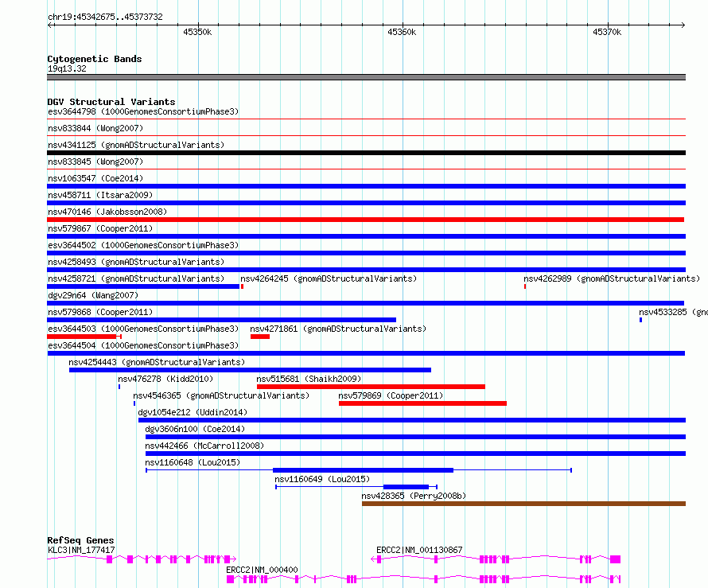Open the RefSeq Genes track title

[x=80, y=540]
